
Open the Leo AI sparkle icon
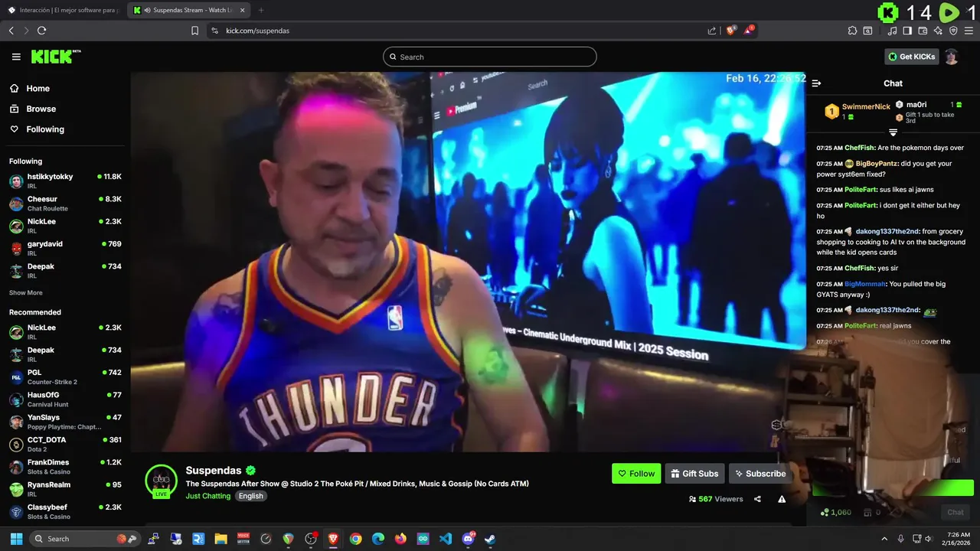pyautogui.click(x=938, y=31)
